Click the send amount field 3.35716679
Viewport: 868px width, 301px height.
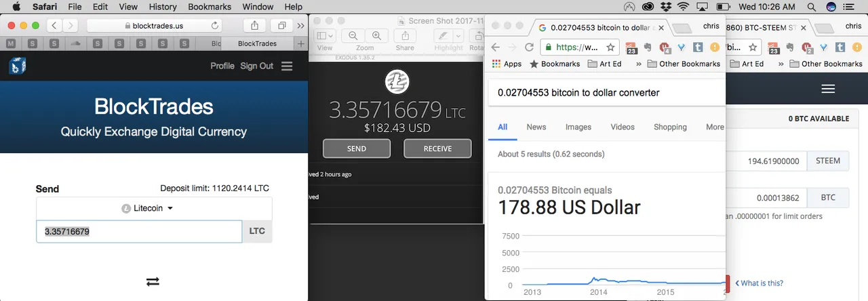pos(139,231)
